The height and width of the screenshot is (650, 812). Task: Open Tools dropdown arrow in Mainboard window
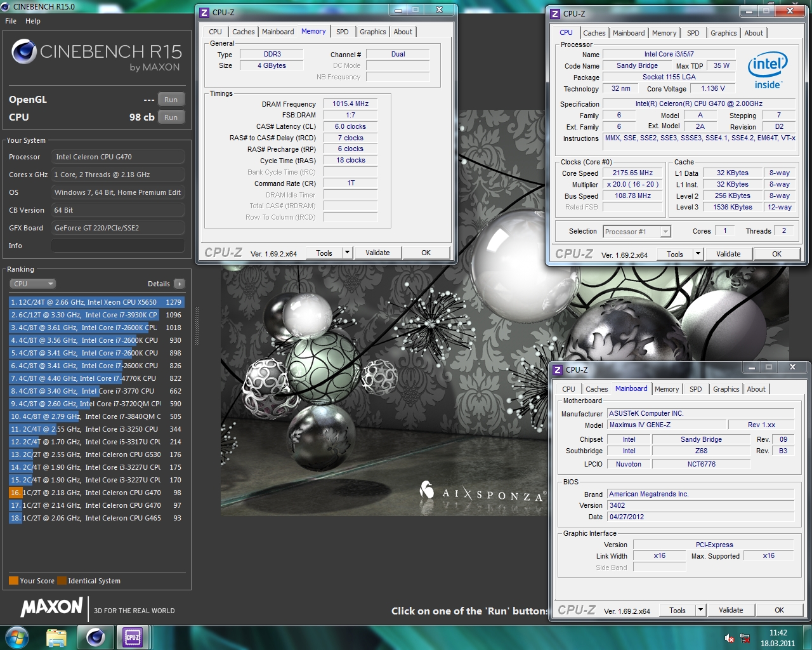click(700, 610)
